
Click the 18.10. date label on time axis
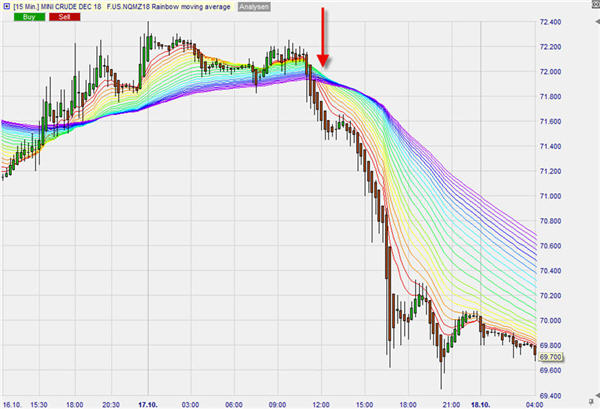point(480,404)
